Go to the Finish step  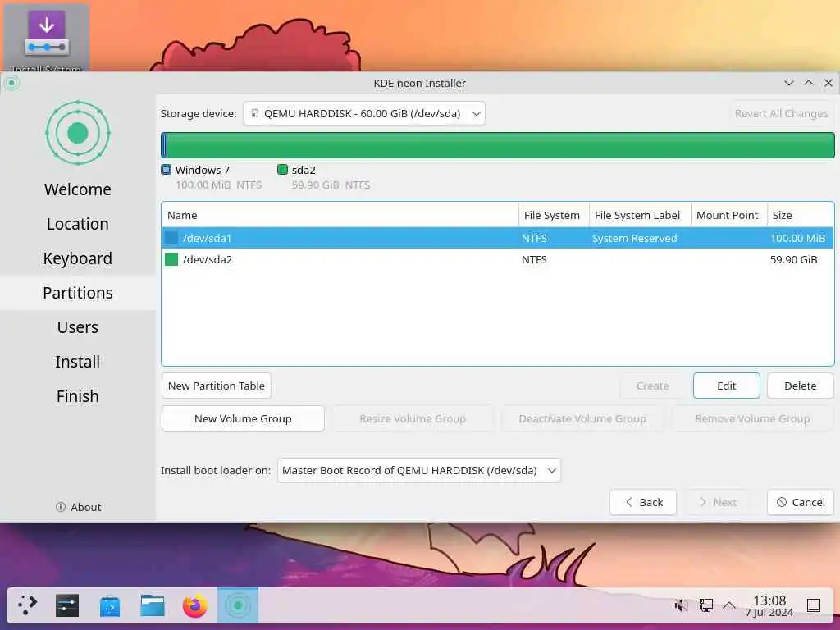[x=78, y=396]
